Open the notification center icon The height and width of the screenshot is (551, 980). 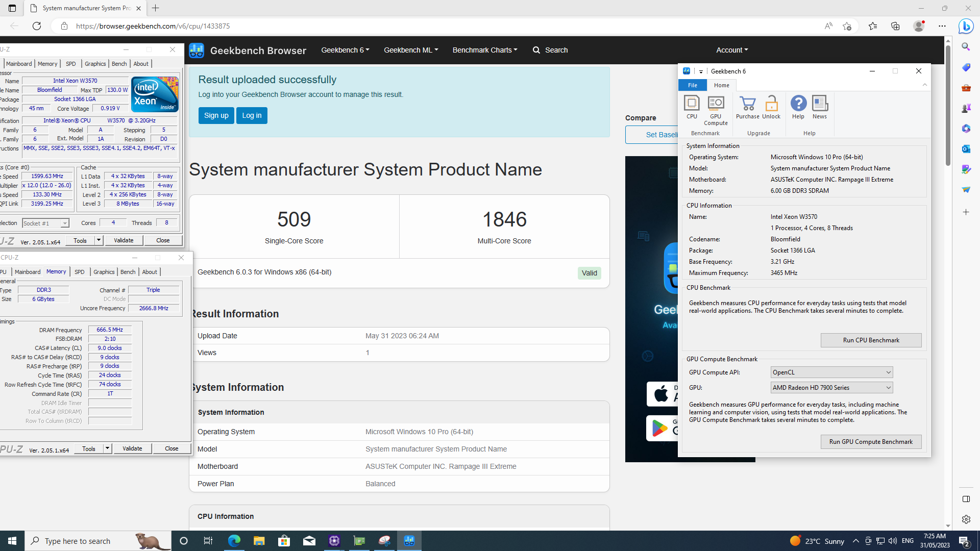[964, 541]
